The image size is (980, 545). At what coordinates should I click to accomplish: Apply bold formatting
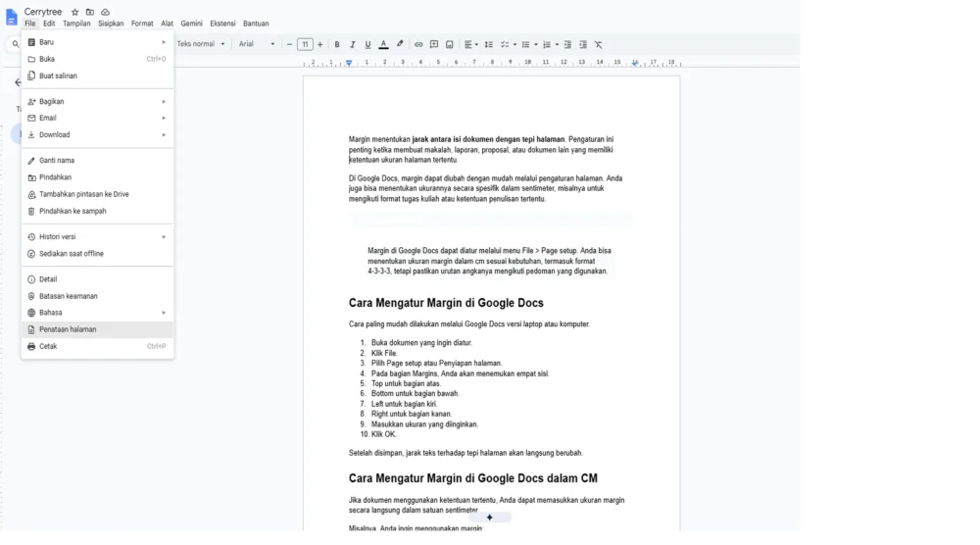click(x=337, y=44)
